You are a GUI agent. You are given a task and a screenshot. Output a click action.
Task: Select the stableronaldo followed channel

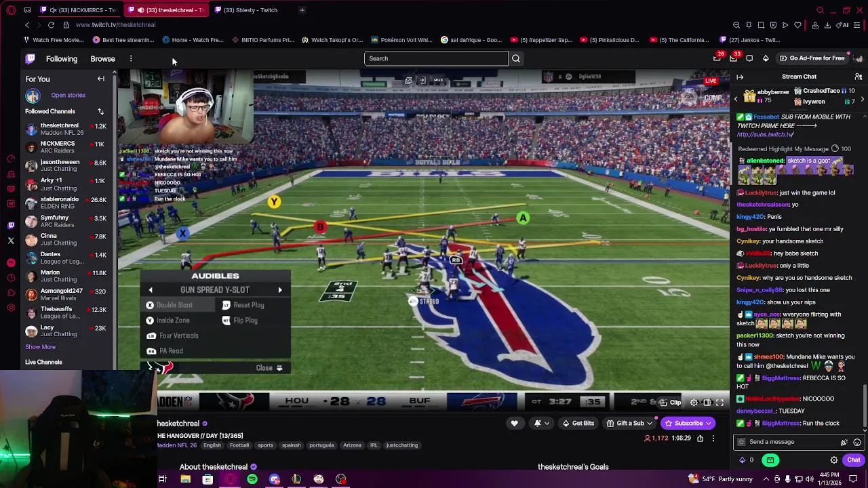pyautogui.click(x=66, y=203)
